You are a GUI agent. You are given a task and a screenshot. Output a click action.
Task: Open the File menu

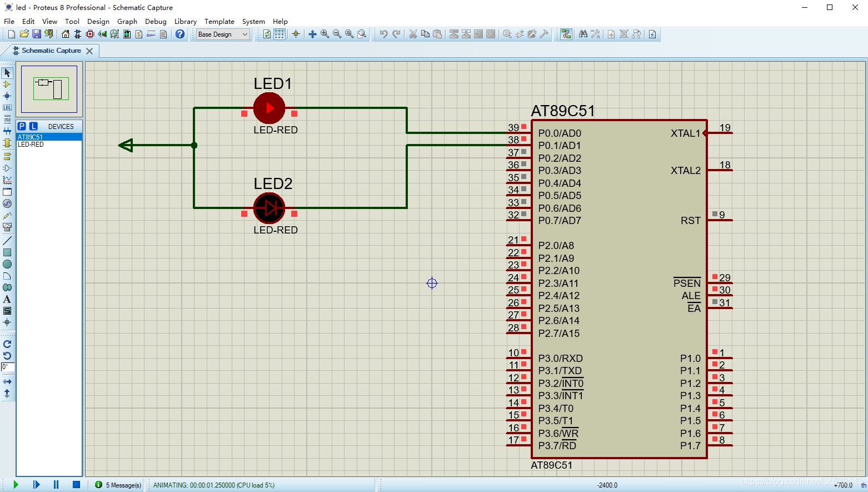[x=9, y=21]
